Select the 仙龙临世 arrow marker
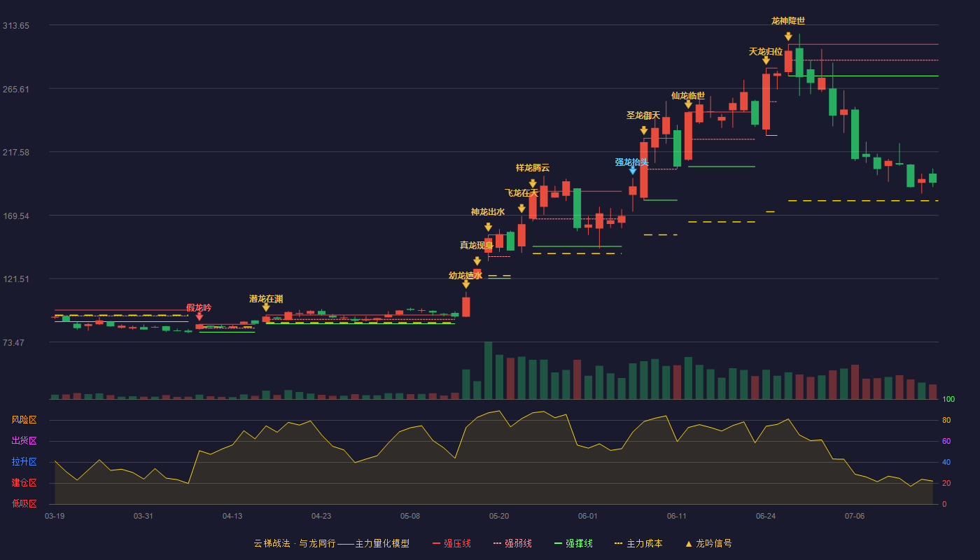The image size is (980, 560). 688,104
